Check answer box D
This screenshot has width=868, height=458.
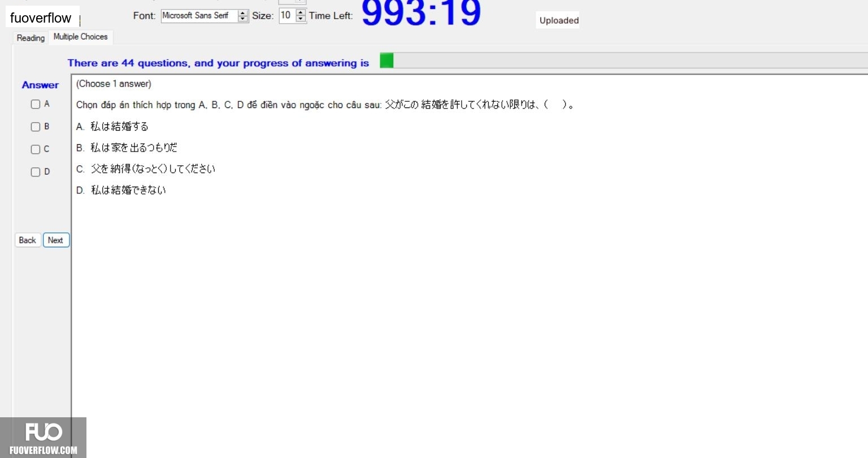pos(36,172)
